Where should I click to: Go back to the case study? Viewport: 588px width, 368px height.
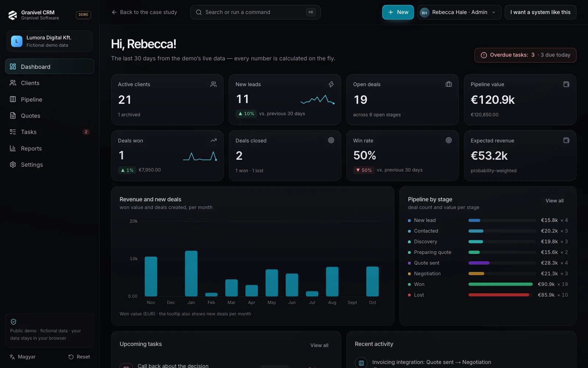click(x=144, y=12)
